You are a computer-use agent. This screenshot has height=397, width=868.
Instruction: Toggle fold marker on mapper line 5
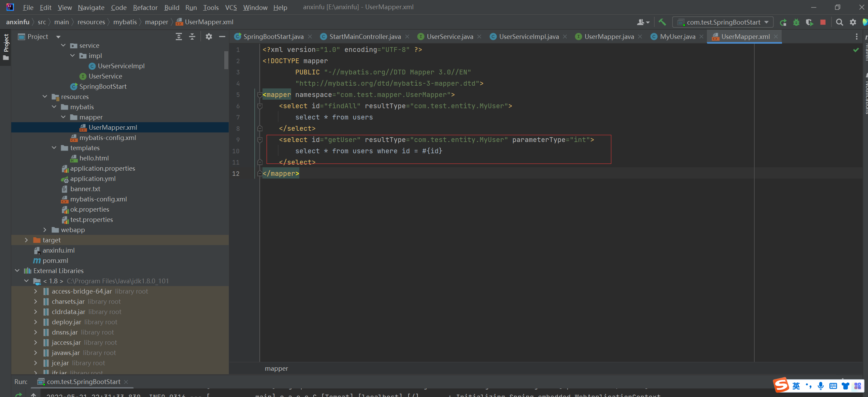point(259,95)
